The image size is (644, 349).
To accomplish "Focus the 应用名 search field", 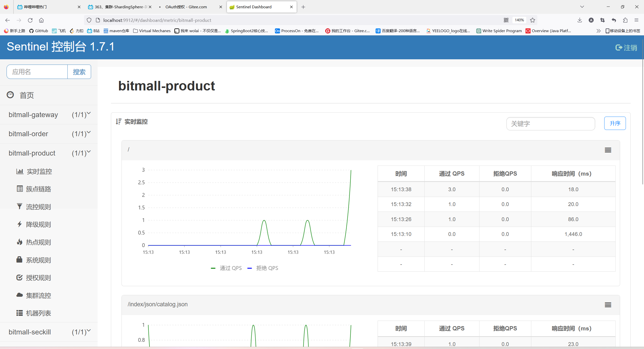I will (37, 72).
